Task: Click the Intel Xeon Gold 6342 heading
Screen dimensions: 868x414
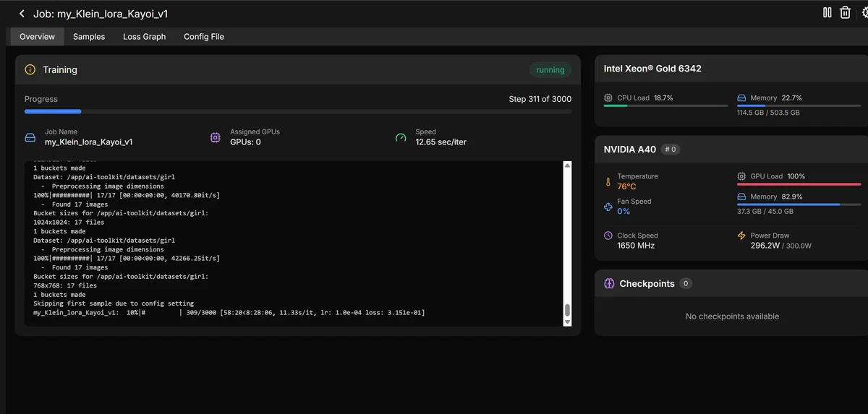Action: [652, 69]
